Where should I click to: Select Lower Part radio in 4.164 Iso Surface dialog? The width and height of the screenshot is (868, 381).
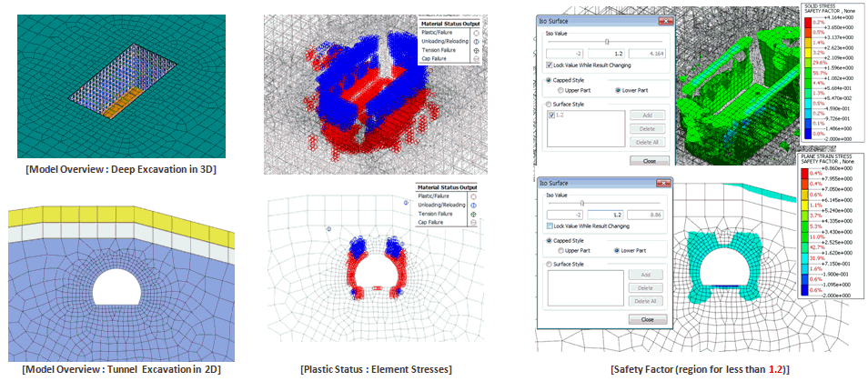pos(617,90)
